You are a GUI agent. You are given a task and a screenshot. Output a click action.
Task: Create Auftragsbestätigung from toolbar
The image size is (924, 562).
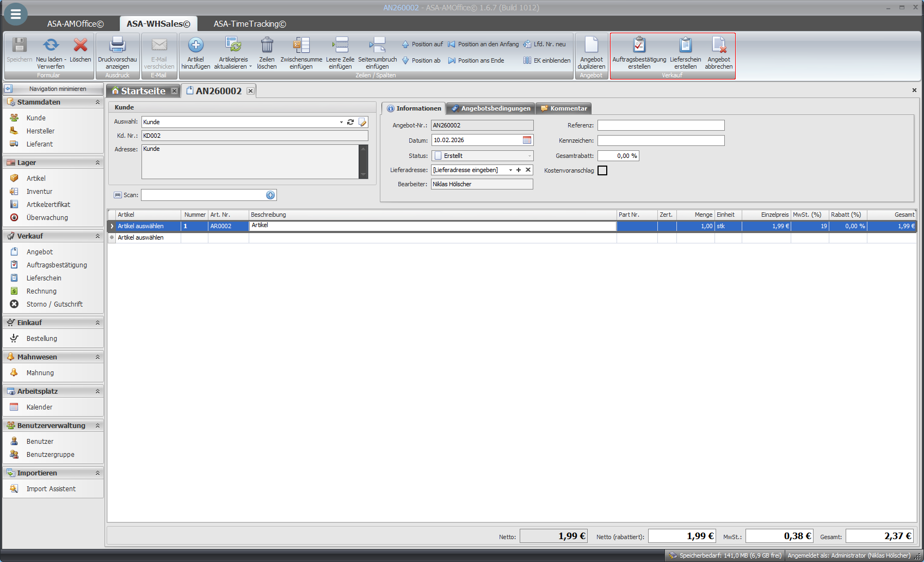click(x=639, y=46)
